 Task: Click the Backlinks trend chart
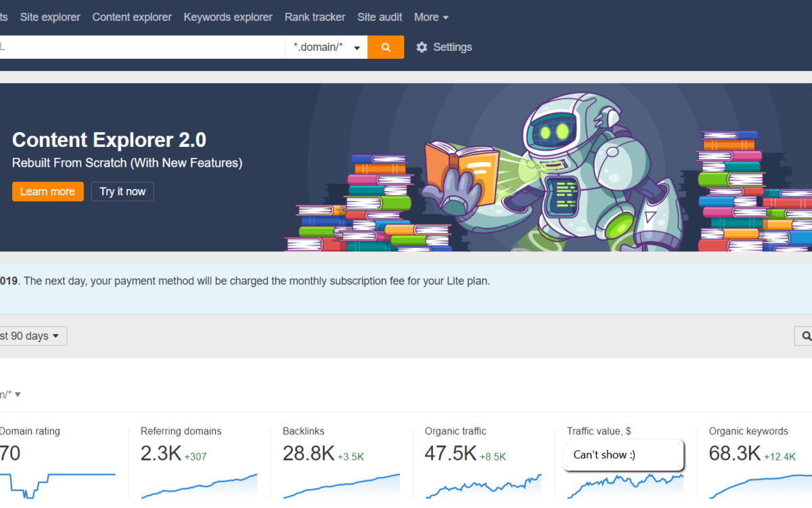tap(341, 486)
